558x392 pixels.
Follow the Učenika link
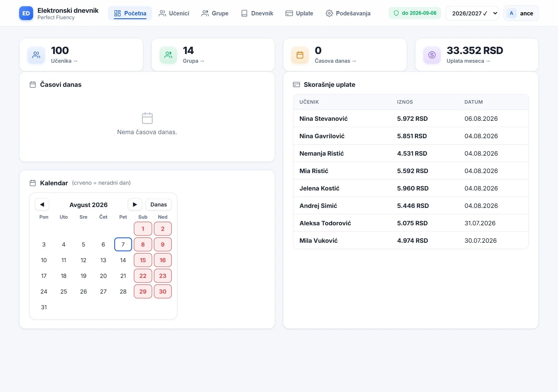coord(64,61)
